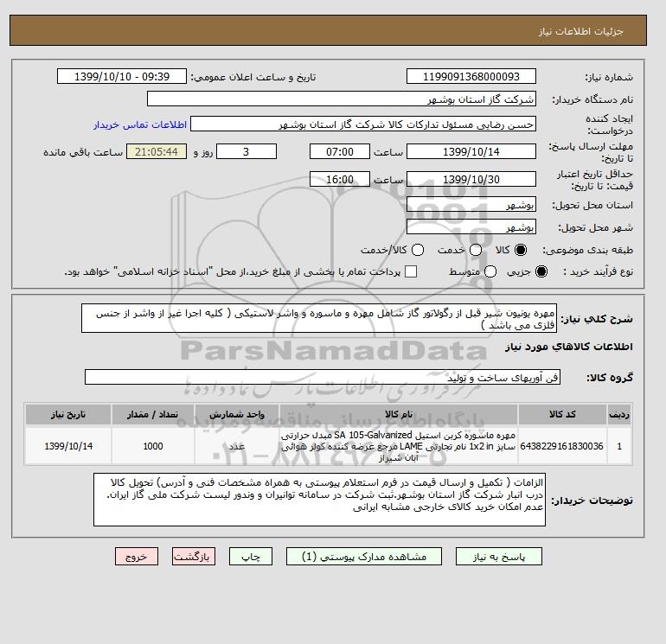This screenshot has width=666, height=644.
Task: Click quantity cell 1000
Action: click(x=152, y=446)
